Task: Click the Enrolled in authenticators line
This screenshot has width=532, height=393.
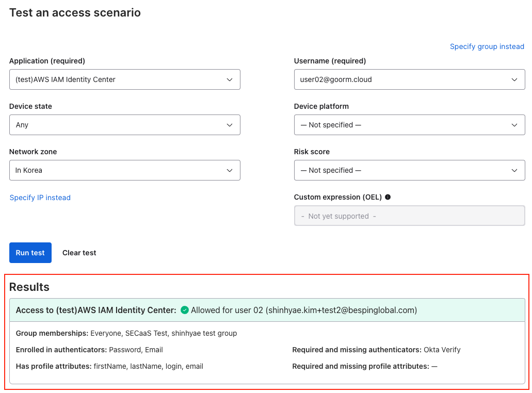Action: tap(89, 350)
